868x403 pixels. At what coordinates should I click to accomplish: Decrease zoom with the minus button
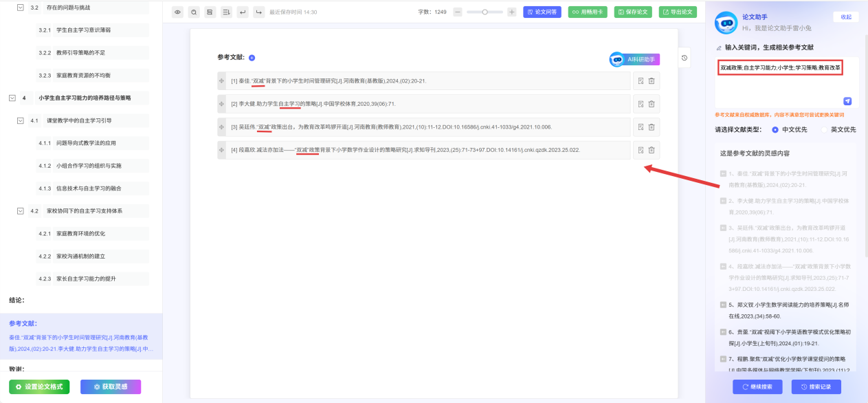[457, 12]
